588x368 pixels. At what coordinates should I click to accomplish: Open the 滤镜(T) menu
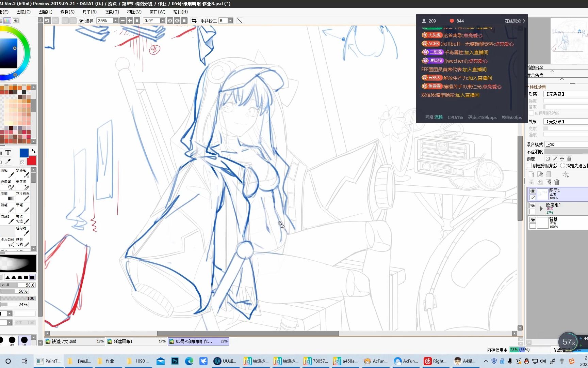coord(112,12)
